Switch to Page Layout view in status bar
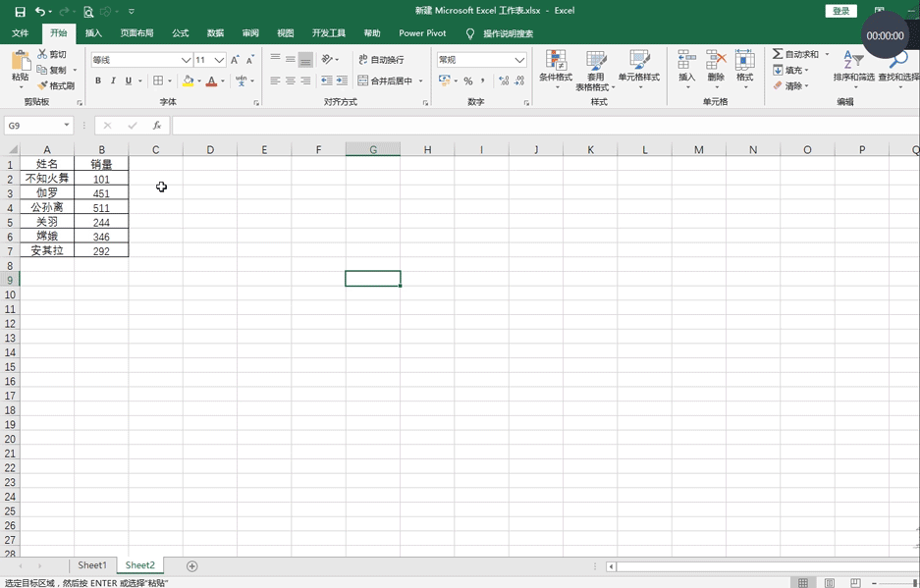This screenshot has height=588, width=920. 829,583
